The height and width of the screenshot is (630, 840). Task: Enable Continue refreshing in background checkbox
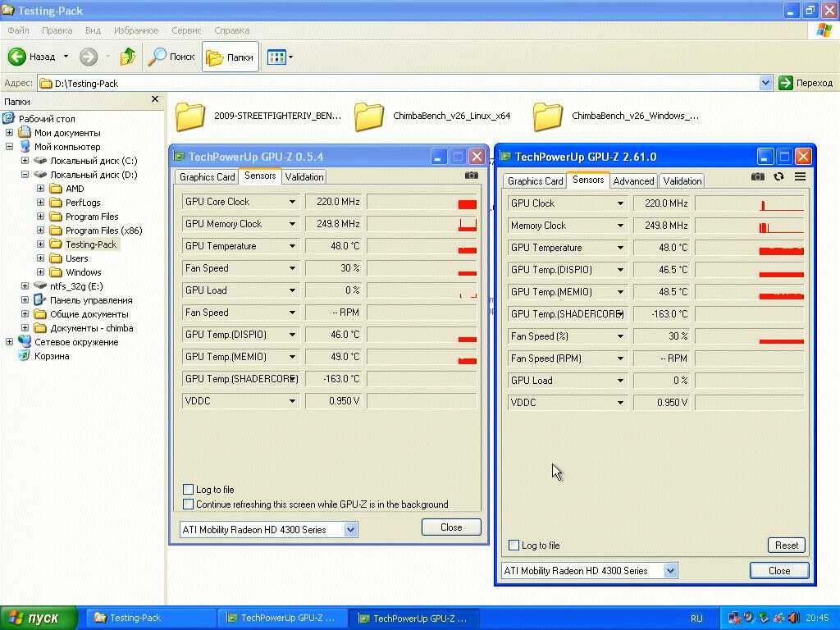[x=188, y=504]
